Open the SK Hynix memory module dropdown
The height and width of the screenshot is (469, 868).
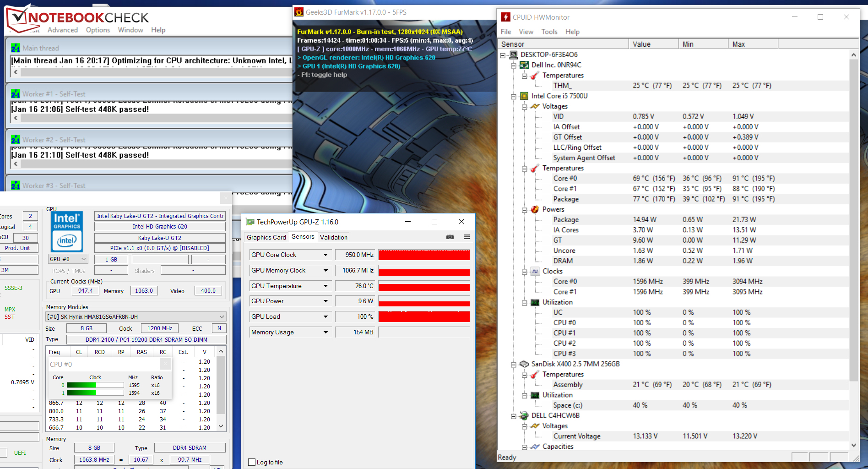(x=136, y=316)
